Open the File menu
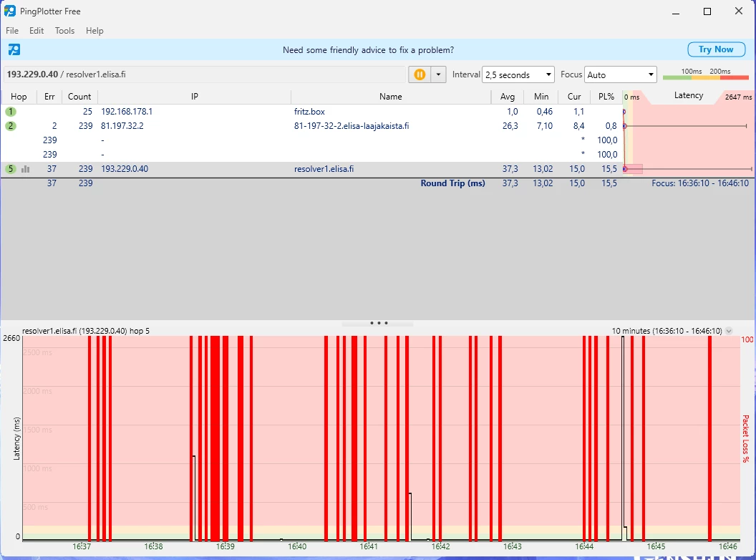The height and width of the screenshot is (560, 756). (12, 31)
